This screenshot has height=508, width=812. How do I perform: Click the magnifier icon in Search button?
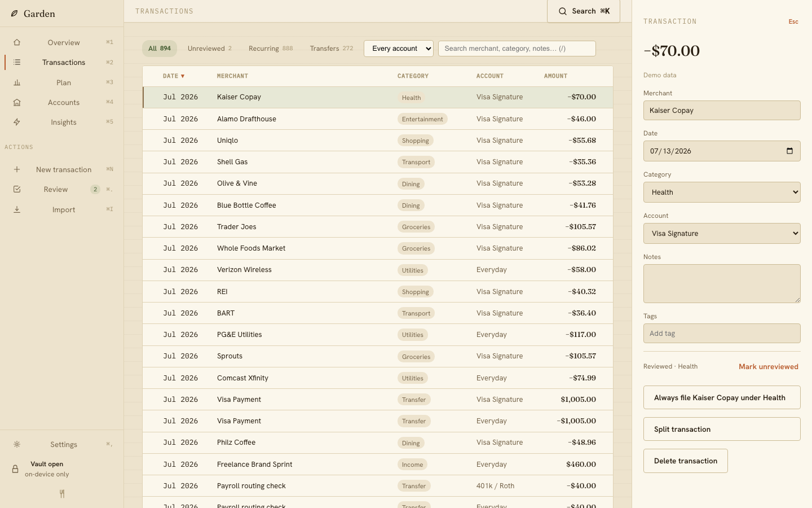(x=563, y=11)
